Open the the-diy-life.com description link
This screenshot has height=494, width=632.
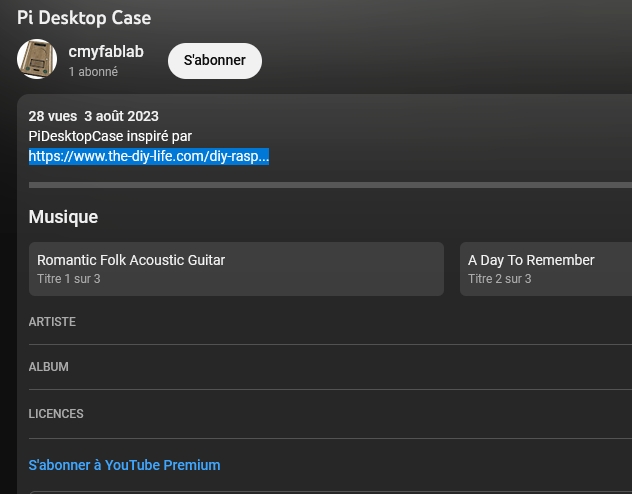point(149,156)
